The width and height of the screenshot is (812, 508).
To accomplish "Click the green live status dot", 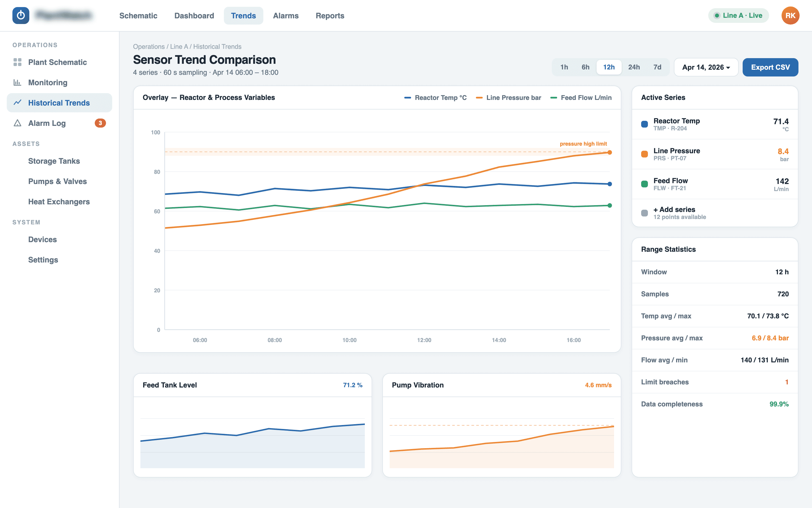I will 717,16.
